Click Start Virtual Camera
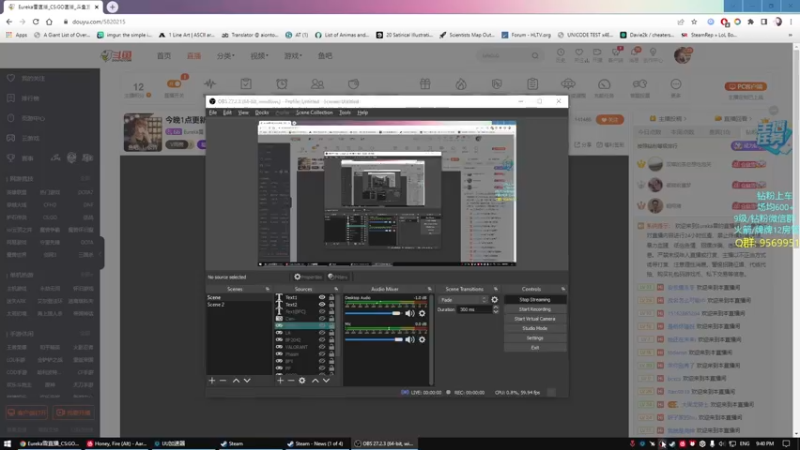The width and height of the screenshot is (800, 450). coord(535,319)
